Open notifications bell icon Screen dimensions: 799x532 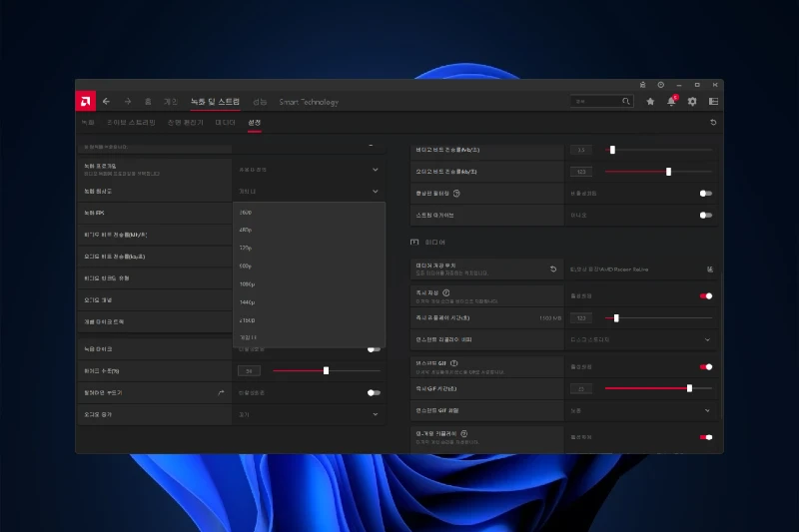coord(671,101)
